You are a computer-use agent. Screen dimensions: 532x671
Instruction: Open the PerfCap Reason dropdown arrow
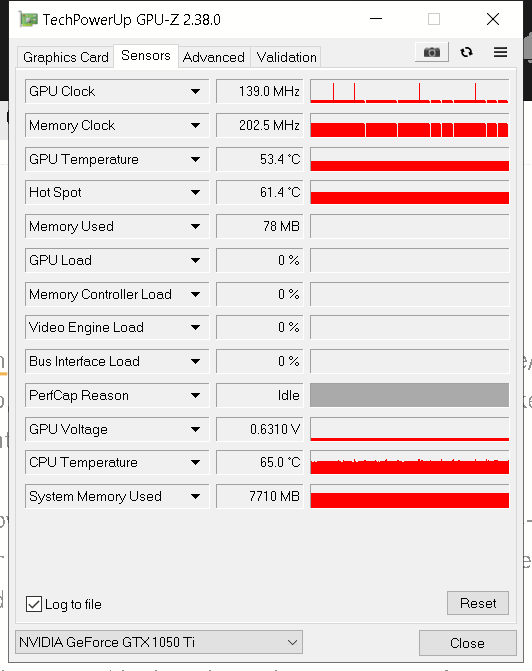(x=196, y=395)
